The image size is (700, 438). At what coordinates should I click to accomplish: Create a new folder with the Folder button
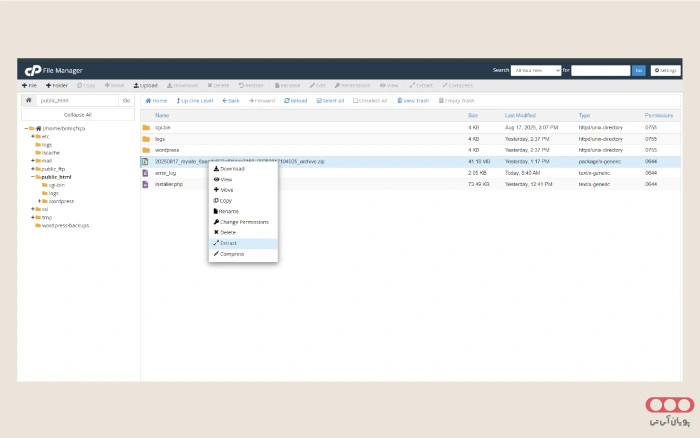coord(57,85)
